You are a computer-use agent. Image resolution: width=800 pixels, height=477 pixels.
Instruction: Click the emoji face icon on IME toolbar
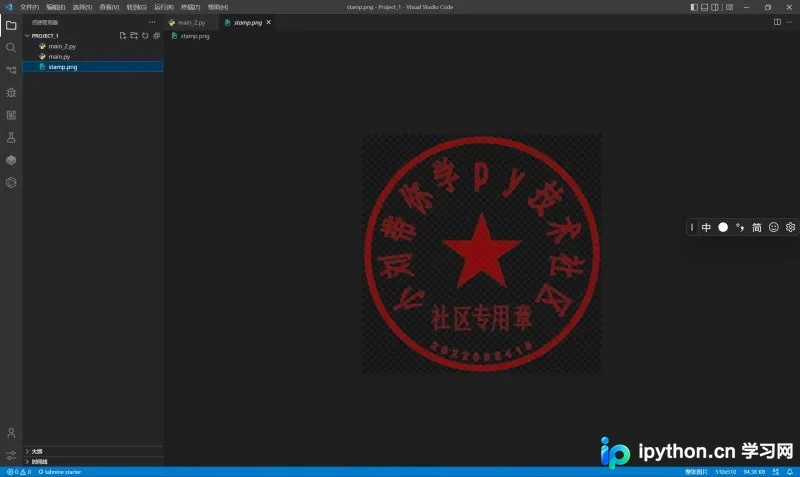click(x=773, y=227)
